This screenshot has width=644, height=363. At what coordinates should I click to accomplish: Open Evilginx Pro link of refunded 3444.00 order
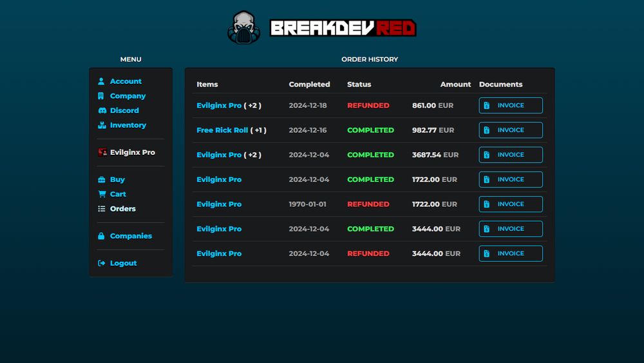(219, 253)
